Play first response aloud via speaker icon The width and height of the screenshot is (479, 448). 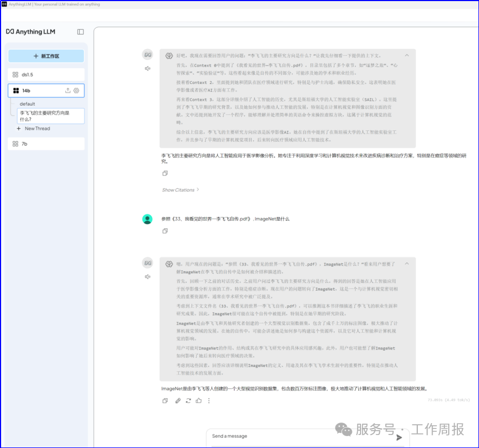148,68
